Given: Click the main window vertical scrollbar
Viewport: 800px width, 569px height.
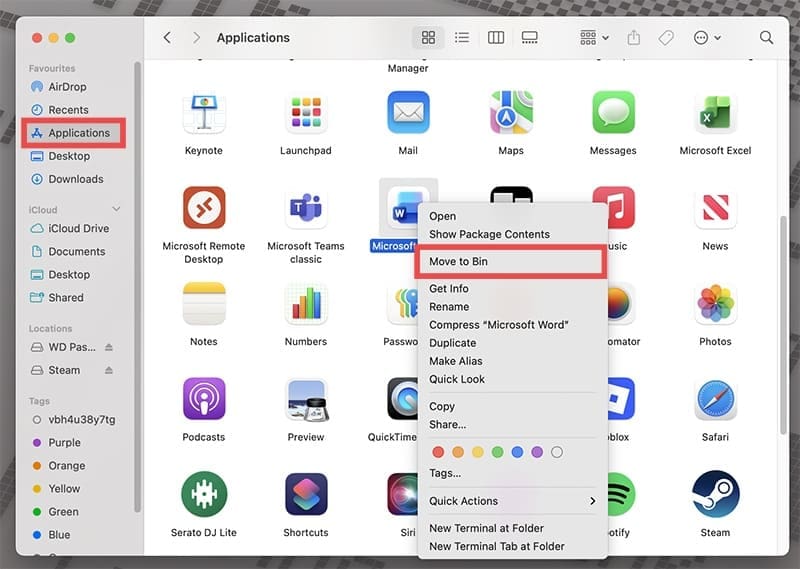Looking at the screenshot, I should [784, 326].
